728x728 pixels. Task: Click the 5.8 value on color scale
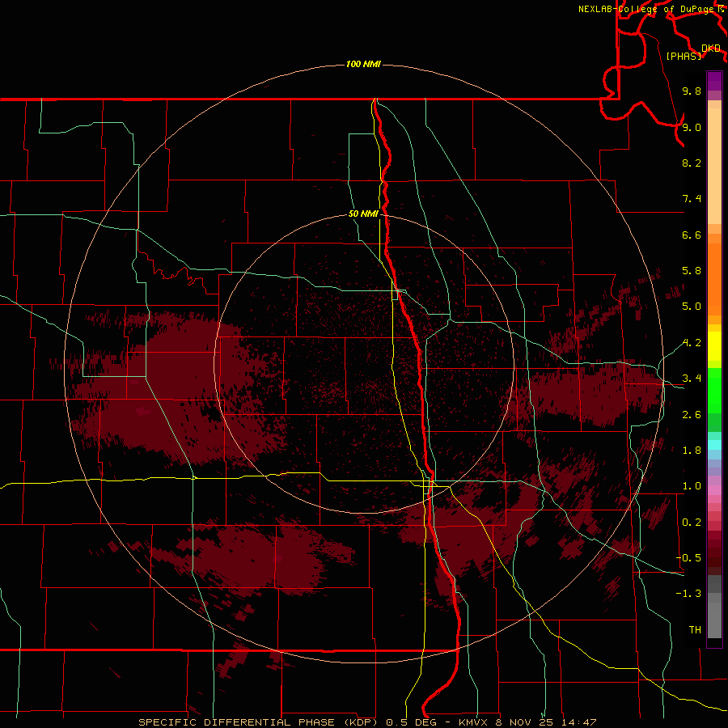[x=692, y=271]
